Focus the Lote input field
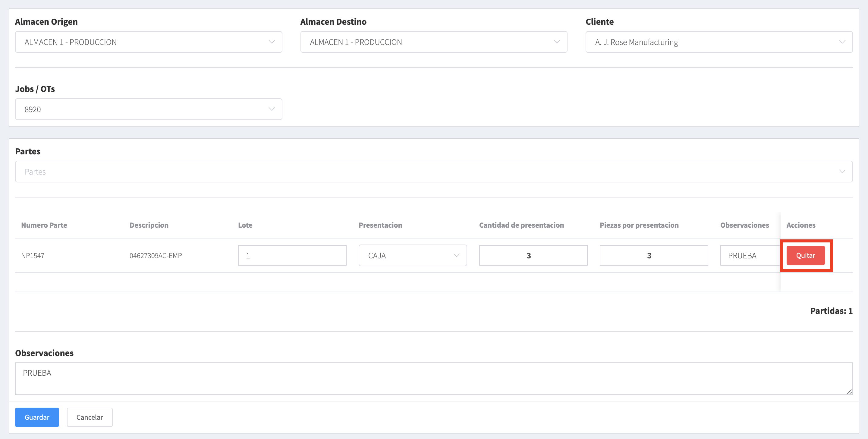 click(292, 256)
